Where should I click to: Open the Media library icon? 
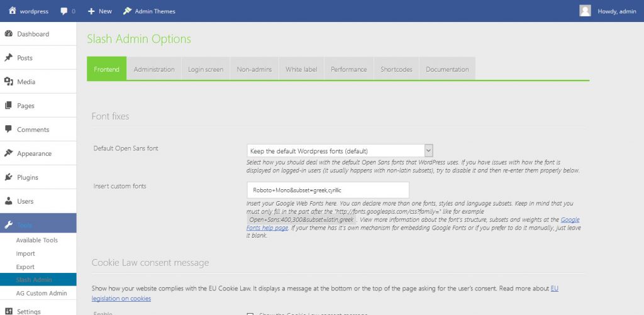tap(9, 82)
